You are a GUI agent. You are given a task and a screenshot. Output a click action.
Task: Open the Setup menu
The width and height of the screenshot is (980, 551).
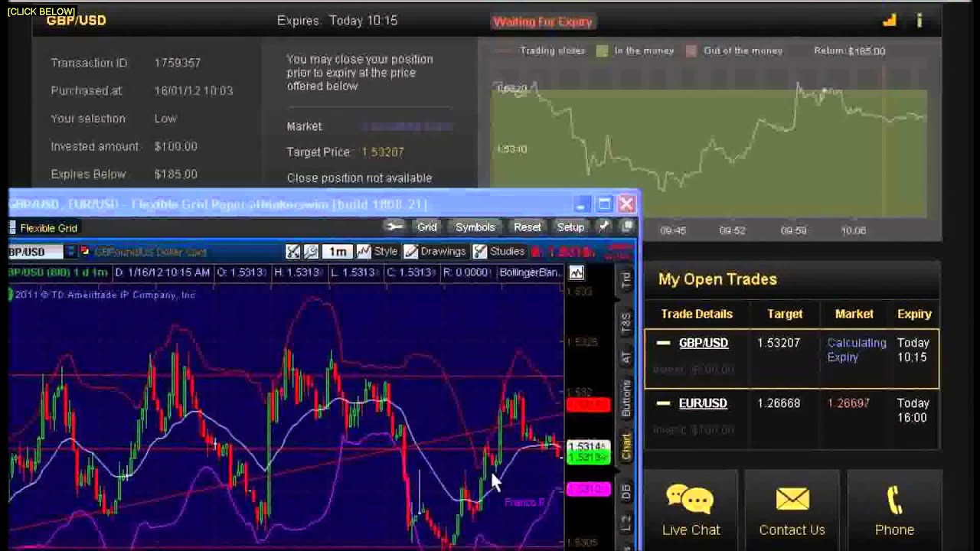[x=570, y=227]
